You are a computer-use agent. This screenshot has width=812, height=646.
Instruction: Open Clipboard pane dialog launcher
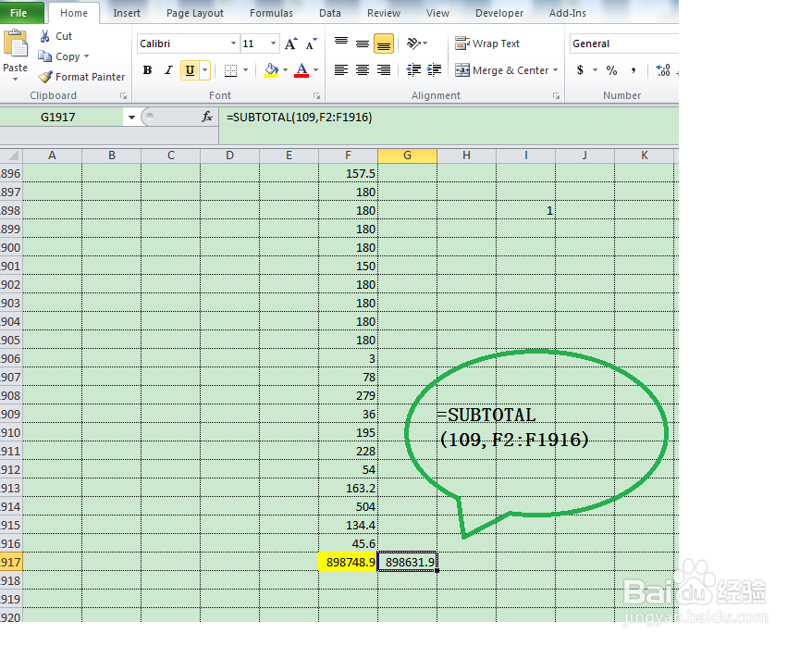[123, 96]
